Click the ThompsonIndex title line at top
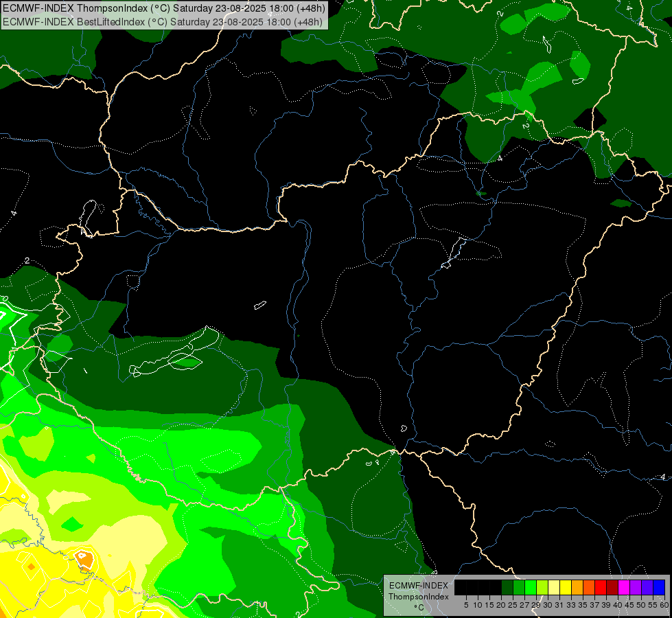 (x=164, y=8)
